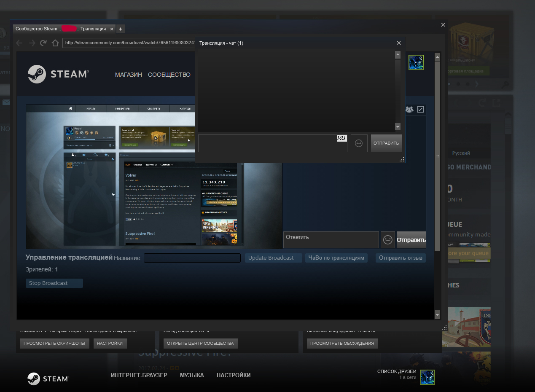
Task: Show the viewers list icon
Action: 409,110
